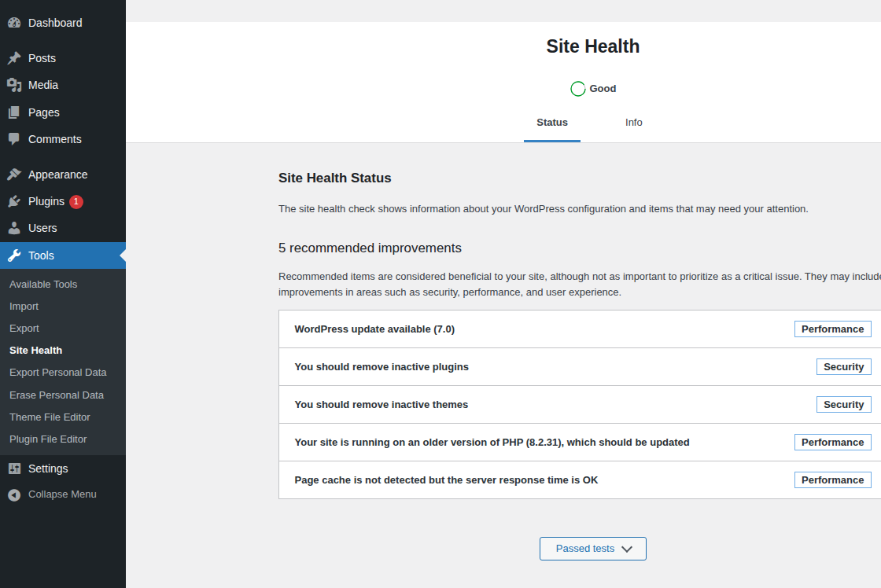The height and width of the screenshot is (588, 881).
Task: Open Plugin File Editor link
Action: [x=48, y=439]
